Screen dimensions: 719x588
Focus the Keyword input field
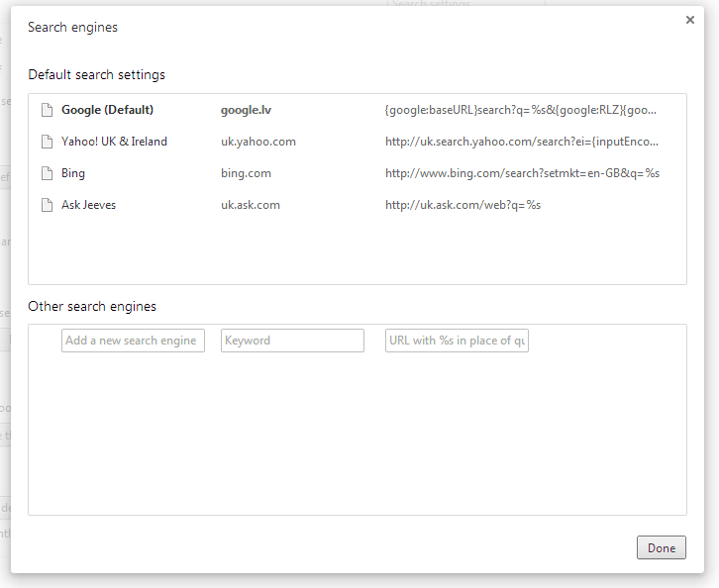tap(292, 341)
